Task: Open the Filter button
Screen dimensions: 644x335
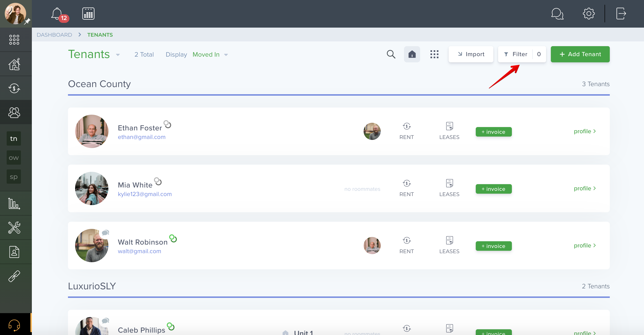Action: (x=522, y=54)
